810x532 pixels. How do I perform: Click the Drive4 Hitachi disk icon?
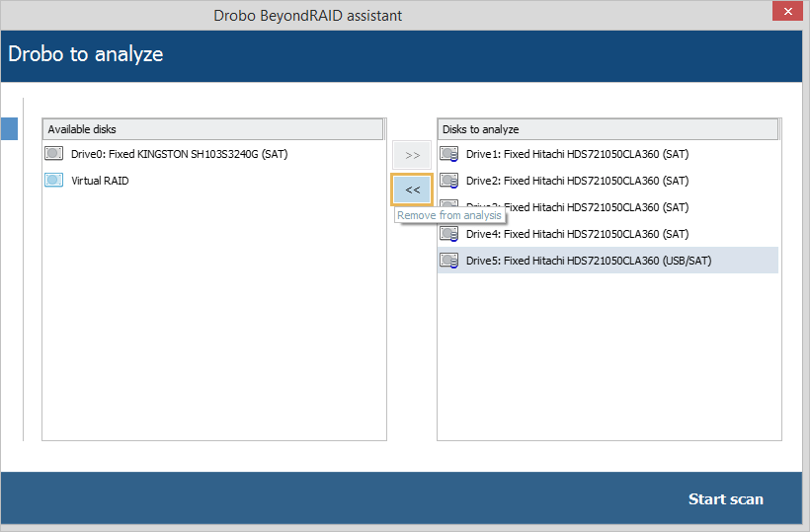(448, 234)
